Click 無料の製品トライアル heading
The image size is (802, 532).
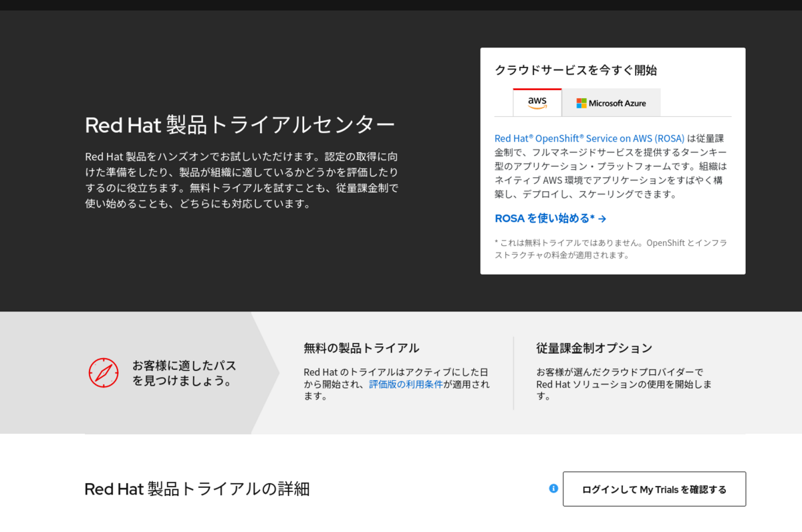(x=362, y=348)
